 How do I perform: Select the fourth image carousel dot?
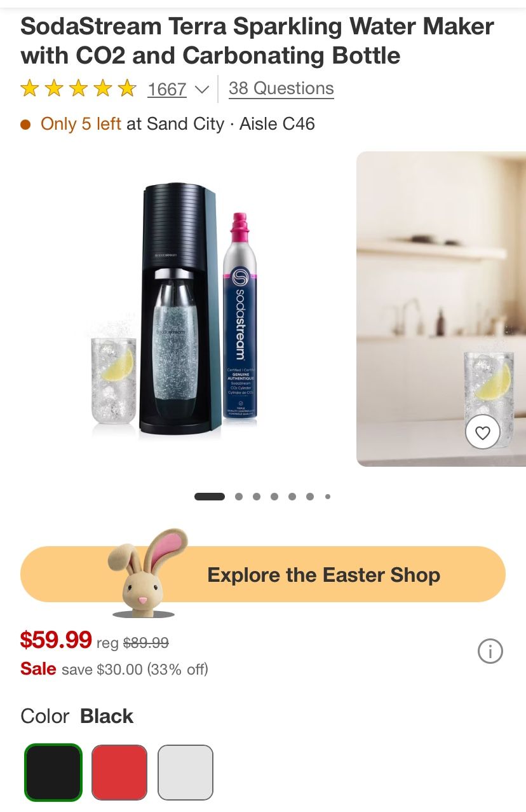click(274, 497)
